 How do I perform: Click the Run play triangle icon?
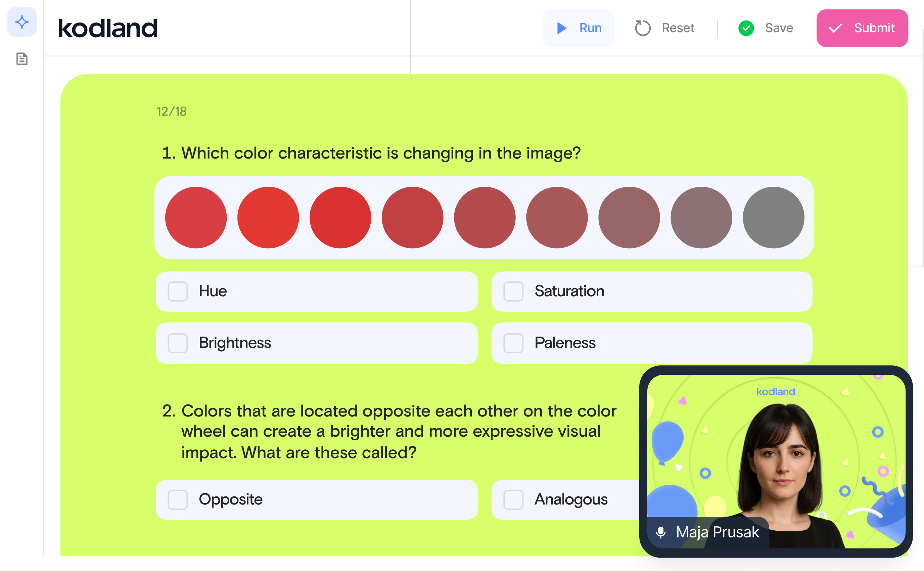click(x=562, y=28)
